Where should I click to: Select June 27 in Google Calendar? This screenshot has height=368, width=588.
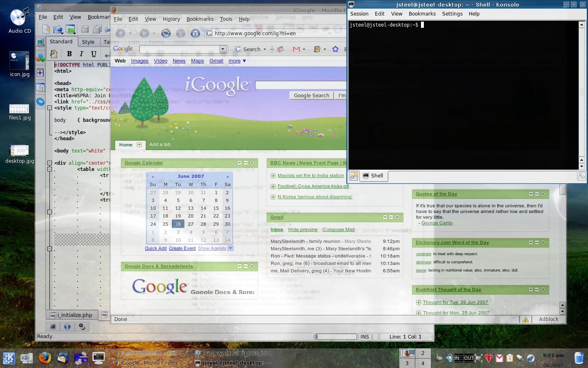[x=191, y=224]
